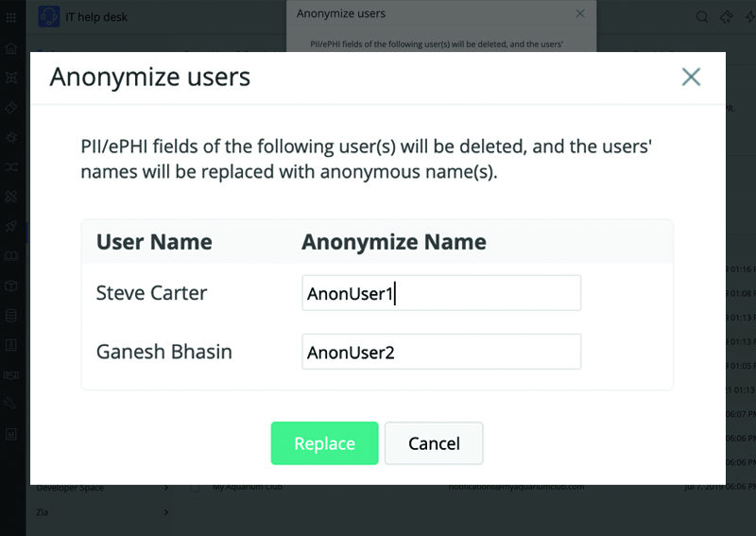This screenshot has width=756, height=536.
Task: Click the shuffle arrows sidebar icon
Action: click(x=11, y=166)
